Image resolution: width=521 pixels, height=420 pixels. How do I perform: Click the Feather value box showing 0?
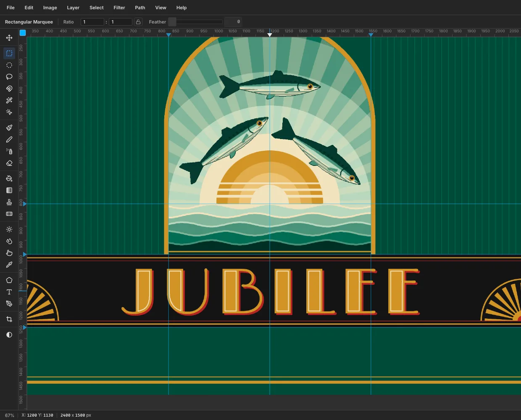click(233, 22)
